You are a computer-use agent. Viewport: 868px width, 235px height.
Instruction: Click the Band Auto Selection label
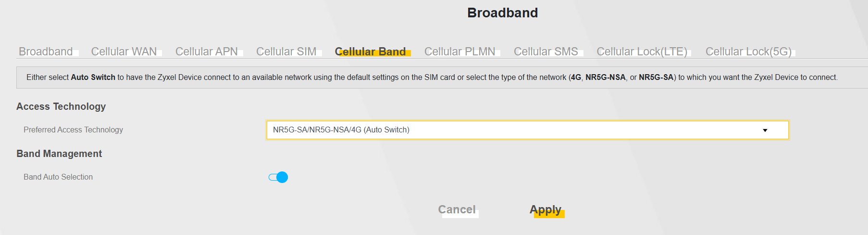pyautogui.click(x=58, y=177)
